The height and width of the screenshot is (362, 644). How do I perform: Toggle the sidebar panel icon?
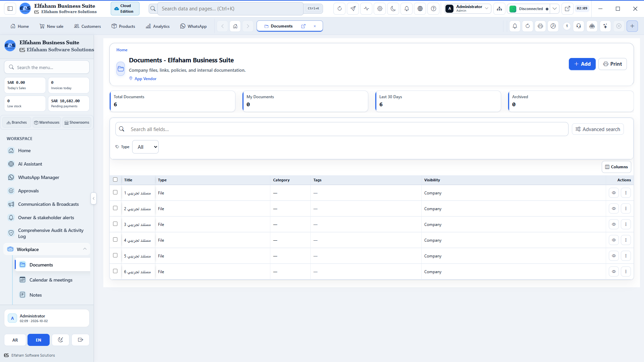click(10, 9)
